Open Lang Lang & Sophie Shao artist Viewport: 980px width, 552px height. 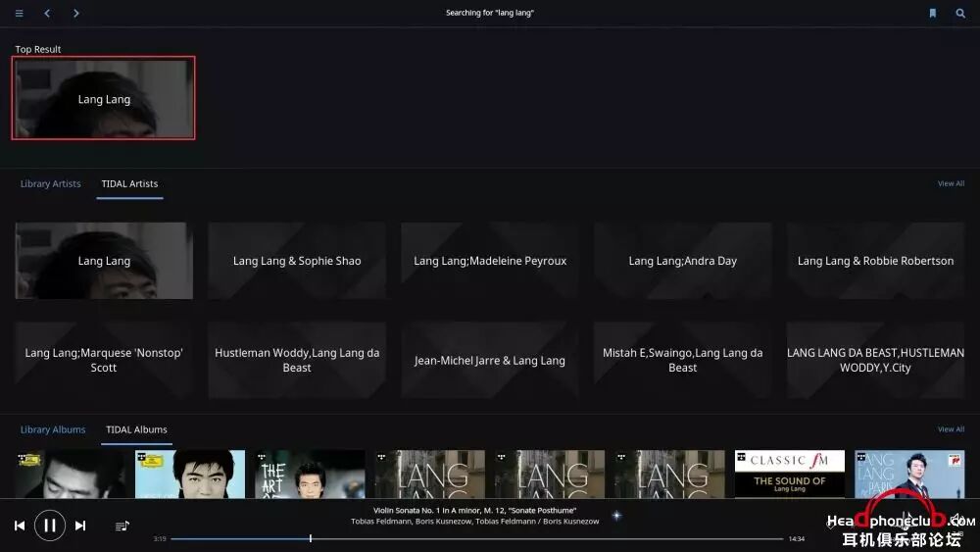click(297, 261)
